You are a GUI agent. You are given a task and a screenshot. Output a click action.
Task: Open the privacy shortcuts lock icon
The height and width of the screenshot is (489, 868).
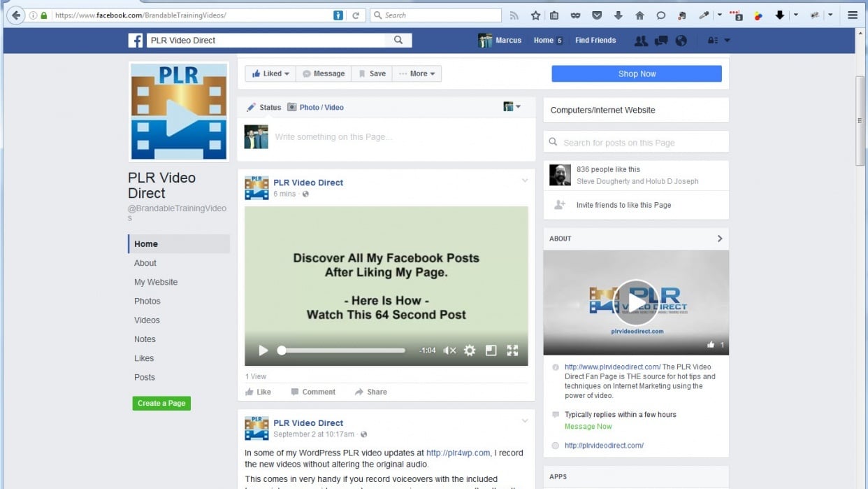coord(713,41)
